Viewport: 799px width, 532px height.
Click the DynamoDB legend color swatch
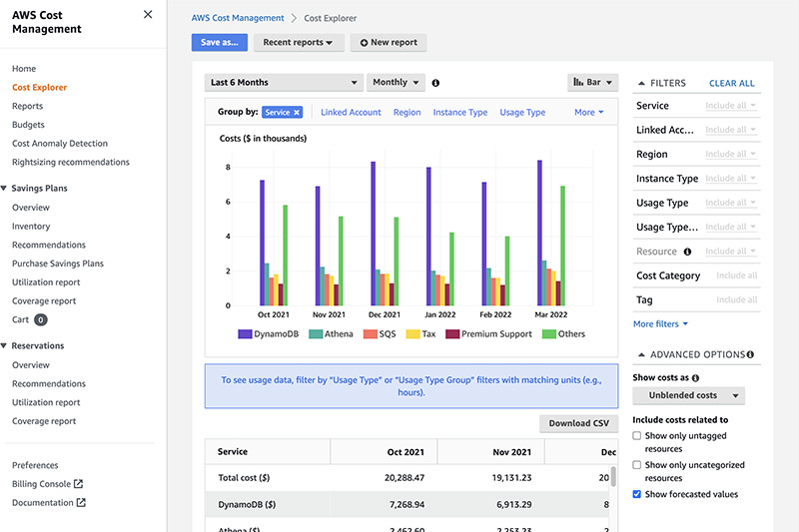click(245, 334)
